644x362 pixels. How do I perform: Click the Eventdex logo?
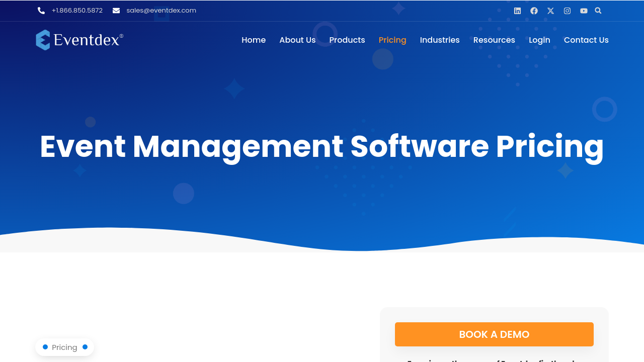coord(79,40)
